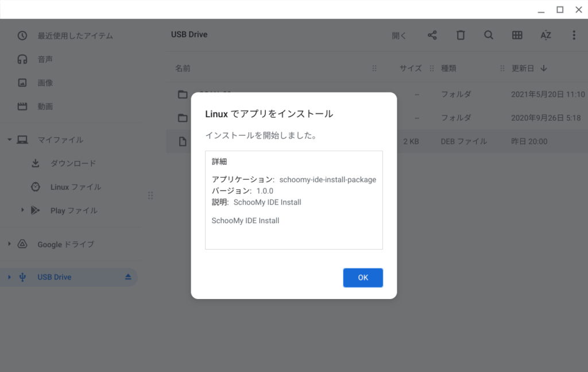Click the Type column resize grip
Image resolution: width=588 pixels, height=372 pixels.
(502, 68)
